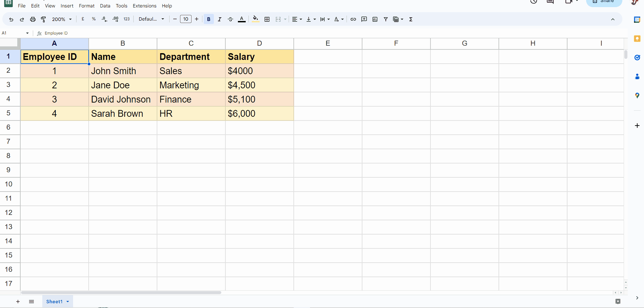Open the zoom level dropdown
644x308 pixels.
click(x=62, y=19)
